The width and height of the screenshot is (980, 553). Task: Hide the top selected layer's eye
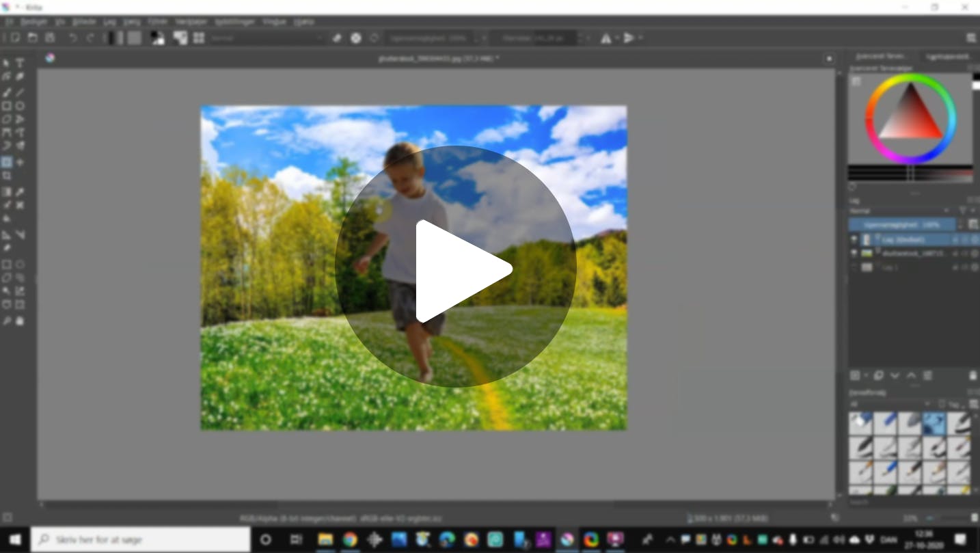[854, 239]
